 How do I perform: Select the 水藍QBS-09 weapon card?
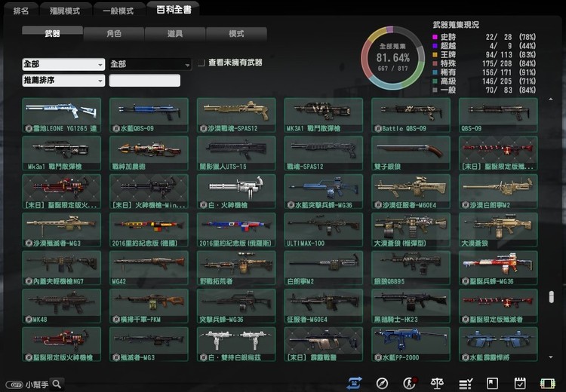tap(149, 115)
